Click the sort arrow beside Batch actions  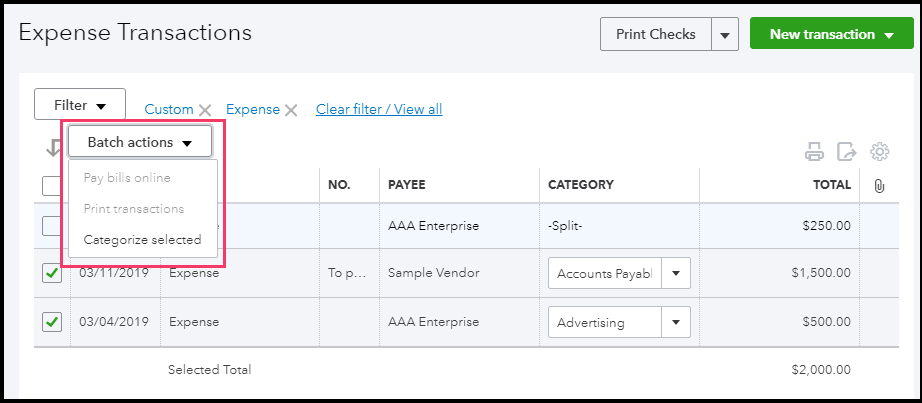click(52, 148)
